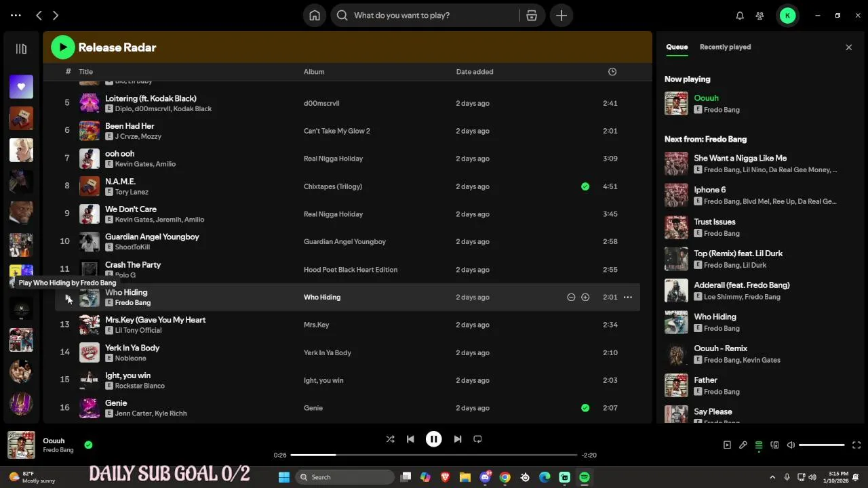This screenshot has height=488, width=868.
Task: Open Your Library sidebar icon
Action: (21, 49)
